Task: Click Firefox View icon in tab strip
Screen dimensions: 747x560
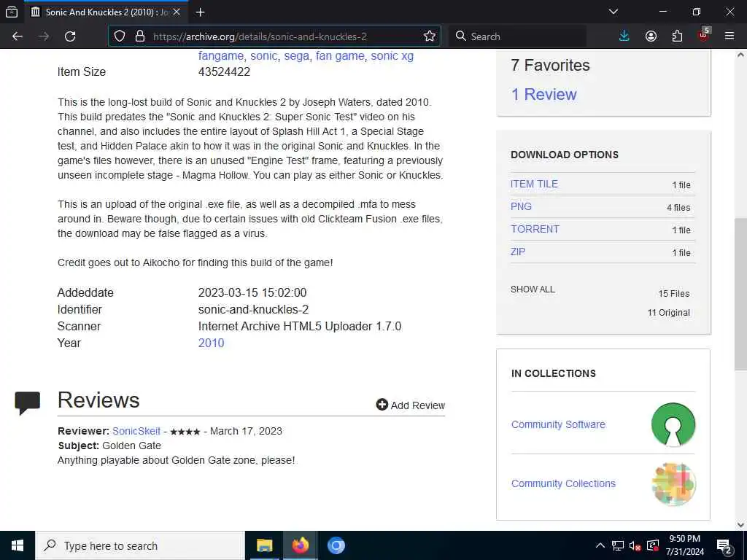Action: tap(12, 12)
